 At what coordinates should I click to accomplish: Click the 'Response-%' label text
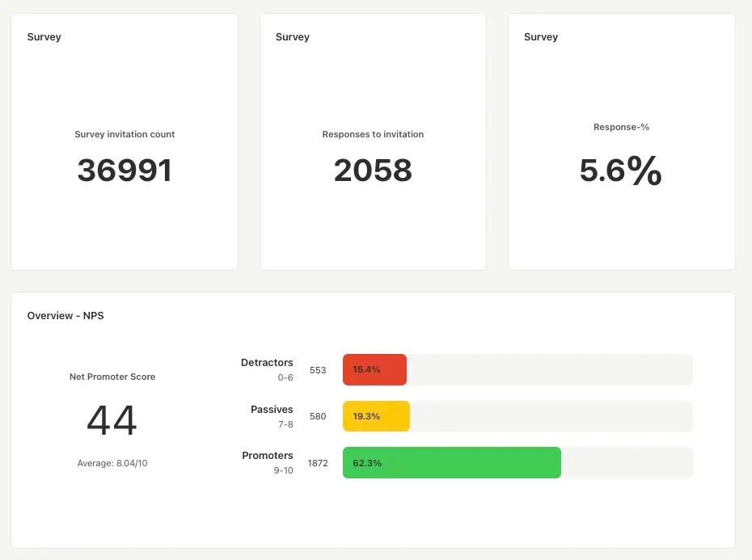pyautogui.click(x=621, y=127)
